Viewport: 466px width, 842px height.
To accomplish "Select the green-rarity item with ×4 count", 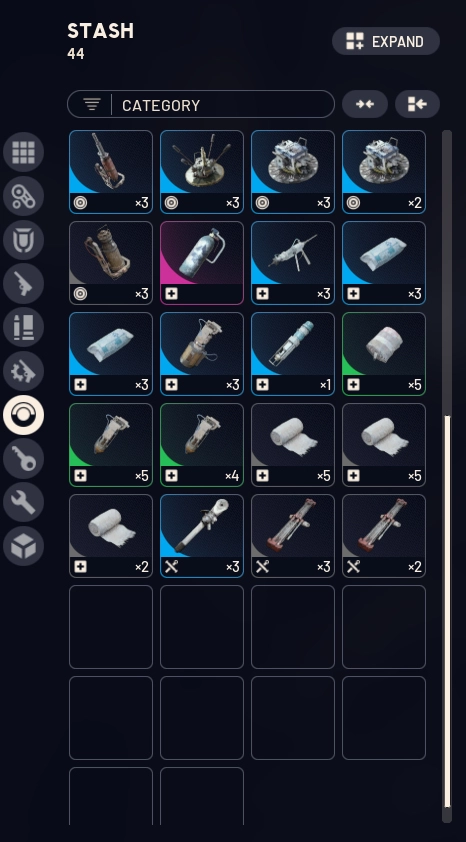I will click(202, 445).
